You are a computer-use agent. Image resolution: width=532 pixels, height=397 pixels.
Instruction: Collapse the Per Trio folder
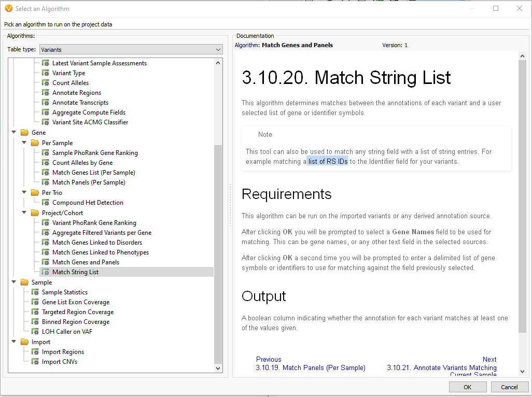pyautogui.click(x=23, y=192)
